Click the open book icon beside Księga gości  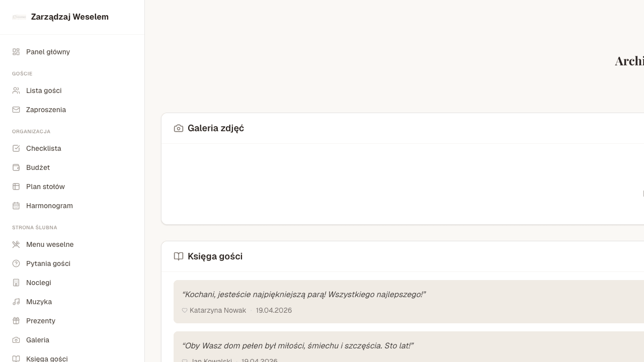coord(179,256)
